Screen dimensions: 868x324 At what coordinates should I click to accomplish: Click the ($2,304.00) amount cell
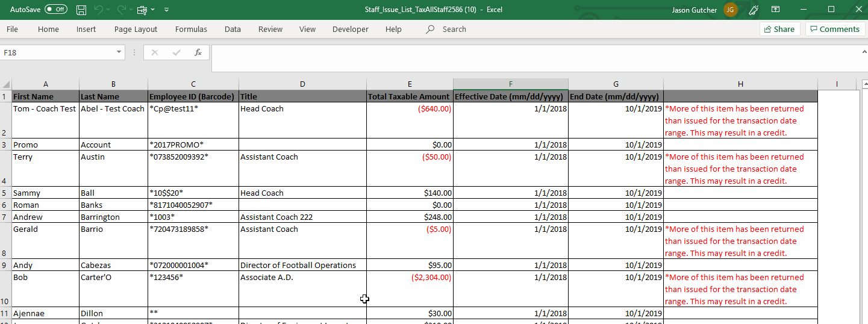click(x=410, y=289)
